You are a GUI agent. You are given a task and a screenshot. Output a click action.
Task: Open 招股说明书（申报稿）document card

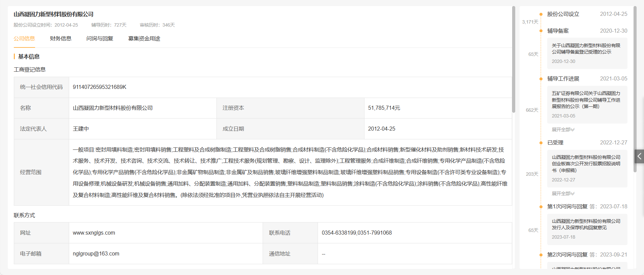pyautogui.click(x=587, y=168)
